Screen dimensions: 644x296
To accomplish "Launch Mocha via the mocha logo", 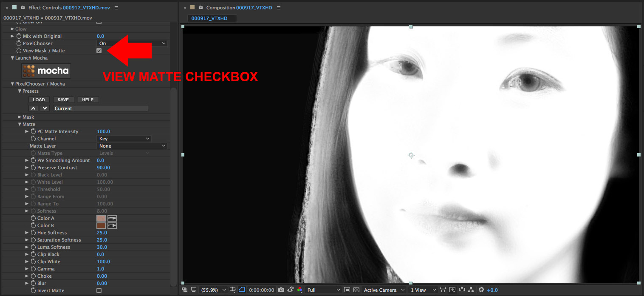I will [46, 71].
